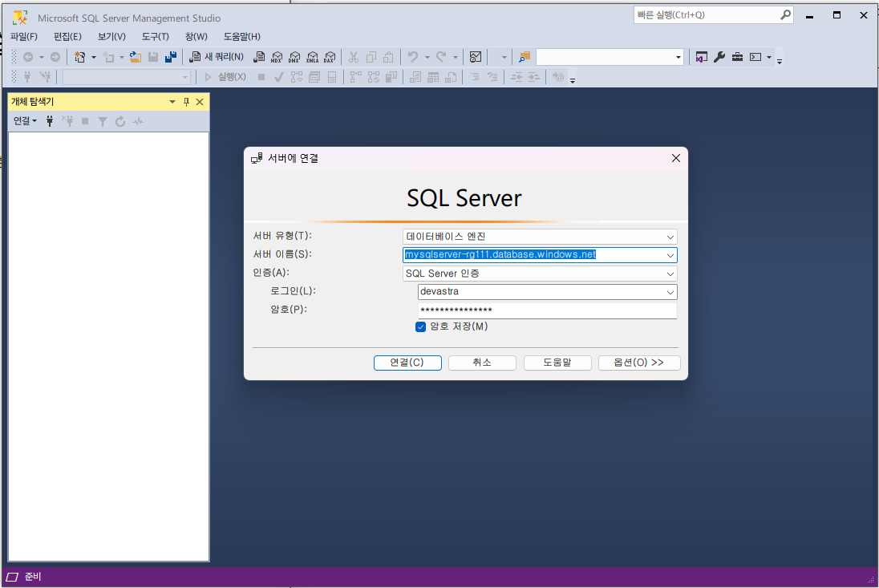Open the Analysis Services XMLA Query icon
Viewport: 879px width, 588px height.
tap(312, 57)
